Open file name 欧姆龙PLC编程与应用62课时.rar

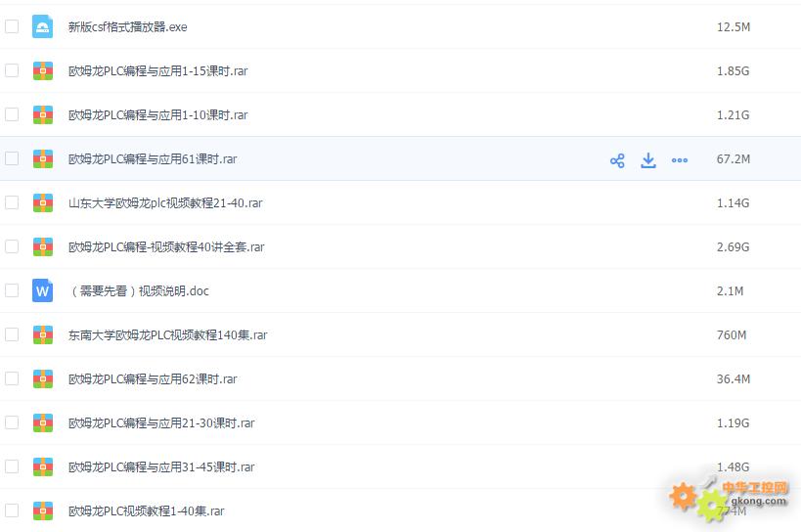(153, 378)
